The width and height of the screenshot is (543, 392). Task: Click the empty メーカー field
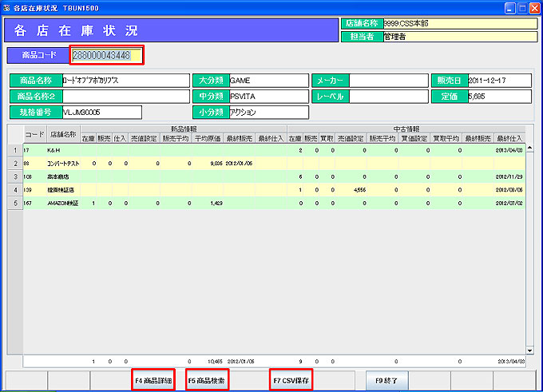(x=386, y=81)
